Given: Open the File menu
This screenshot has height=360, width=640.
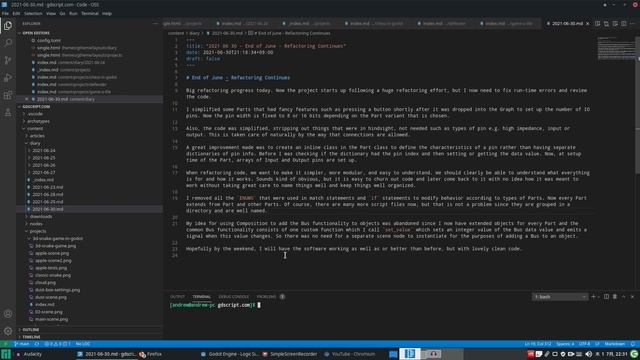Looking at the screenshot, I should point(5,13).
